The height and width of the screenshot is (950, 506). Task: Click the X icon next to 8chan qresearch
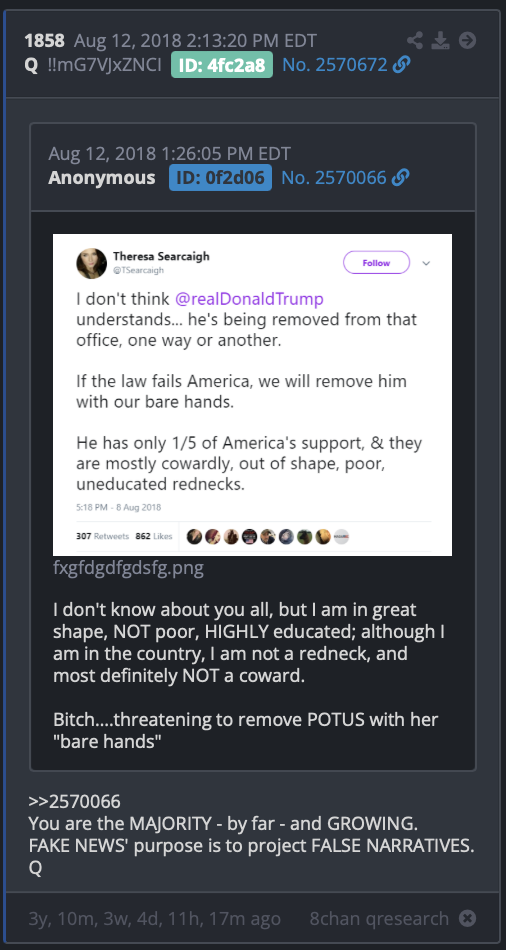pyautogui.click(x=467, y=918)
